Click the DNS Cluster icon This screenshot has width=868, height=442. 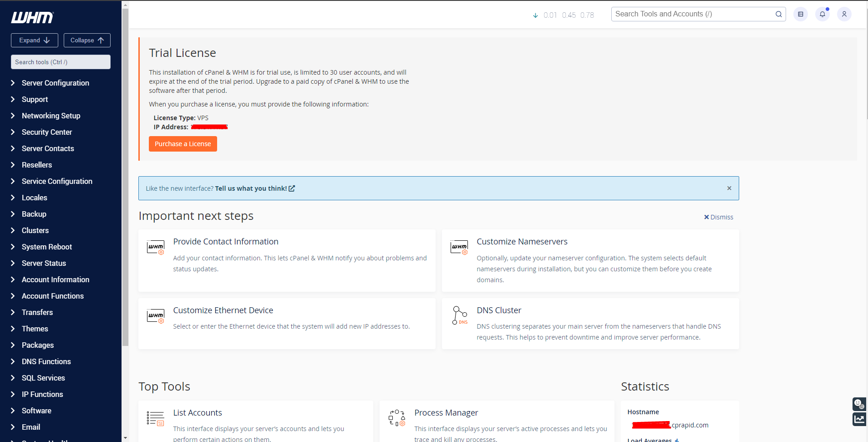(460, 315)
